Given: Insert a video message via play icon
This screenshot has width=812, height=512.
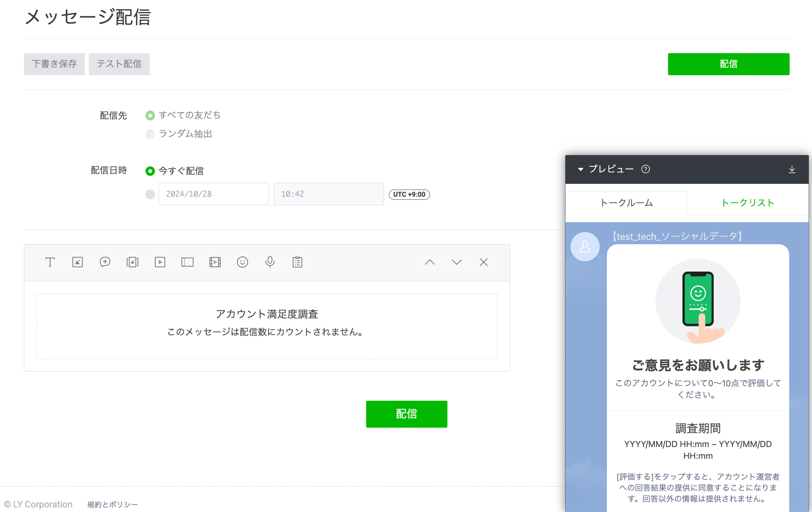Looking at the screenshot, I should click(x=160, y=262).
